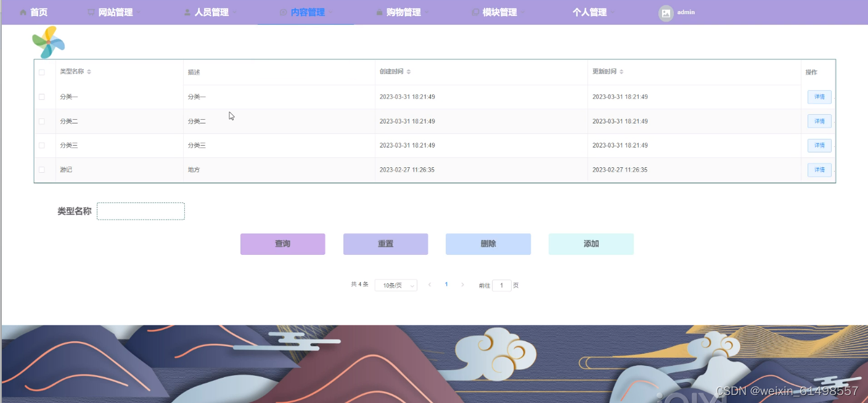This screenshot has height=403, width=868.
Task: Expand the 网站管理 menu
Action: pos(115,12)
